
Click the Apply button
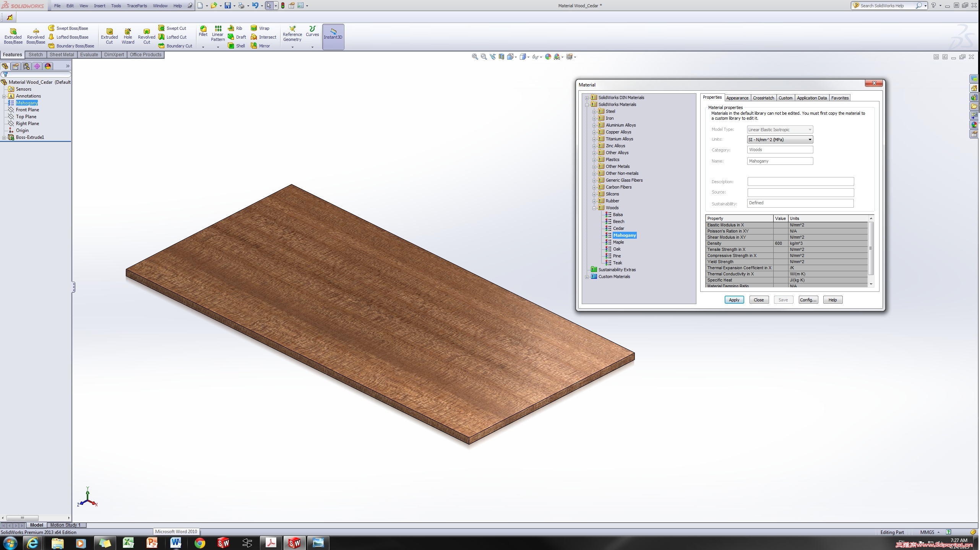click(734, 299)
